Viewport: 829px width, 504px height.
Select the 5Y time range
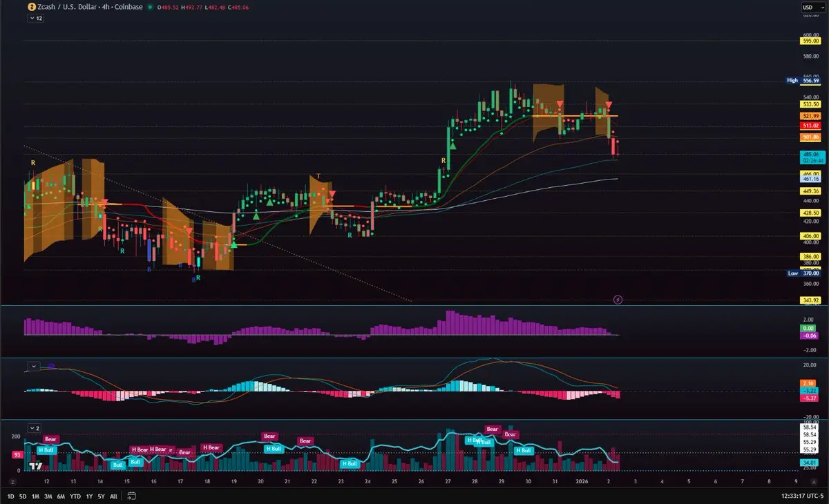tap(101, 496)
